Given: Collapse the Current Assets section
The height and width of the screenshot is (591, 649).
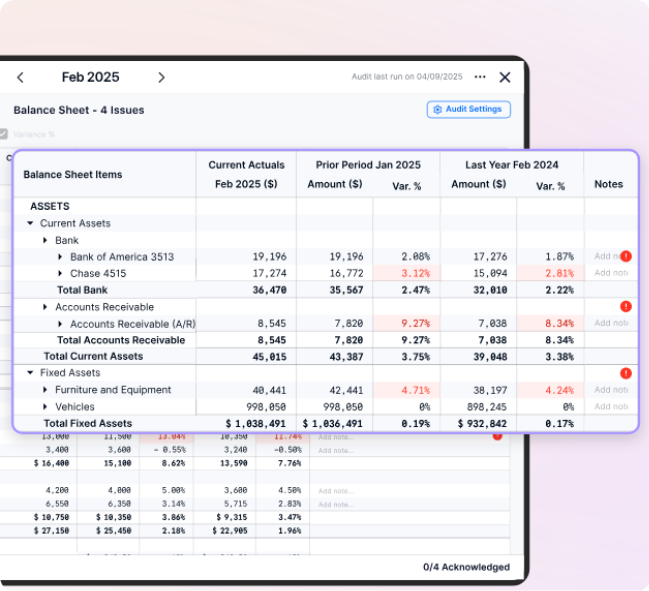Looking at the screenshot, I should tap(30, 224).
